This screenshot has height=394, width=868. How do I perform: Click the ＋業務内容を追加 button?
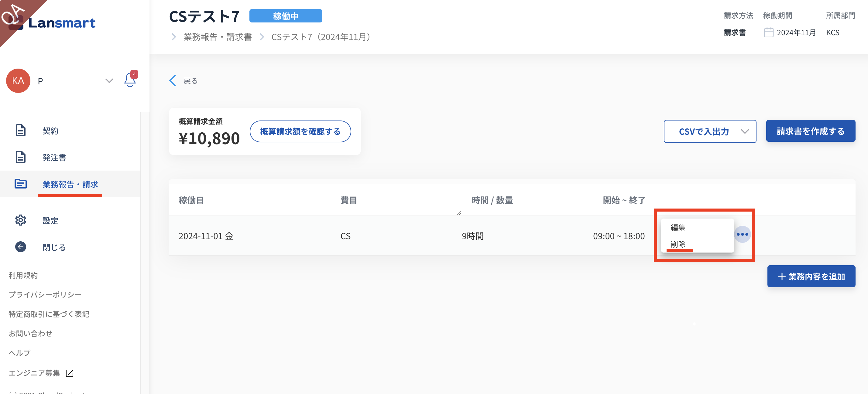811,276
